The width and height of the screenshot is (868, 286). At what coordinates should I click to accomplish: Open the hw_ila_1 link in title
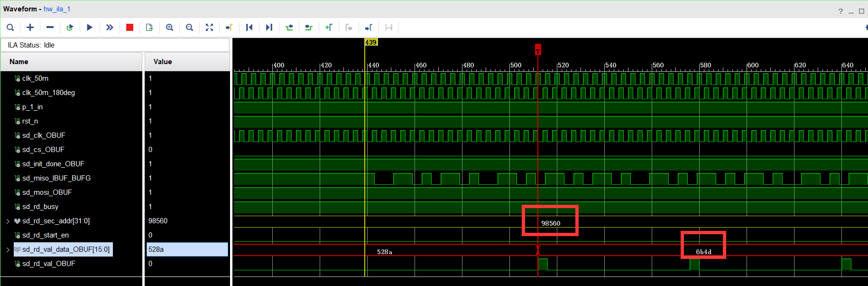click(x=57, y=9)
